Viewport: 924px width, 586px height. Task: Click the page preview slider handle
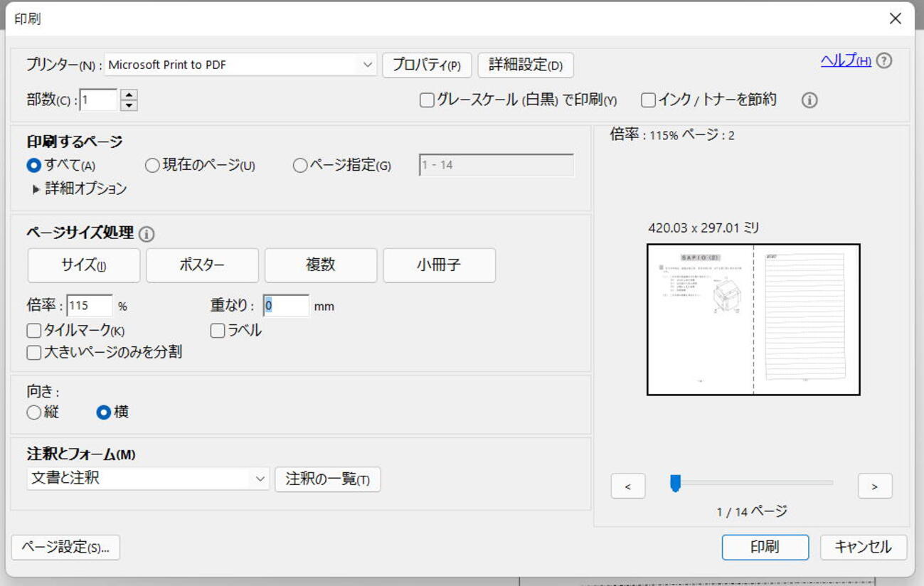tap(675, 484)
